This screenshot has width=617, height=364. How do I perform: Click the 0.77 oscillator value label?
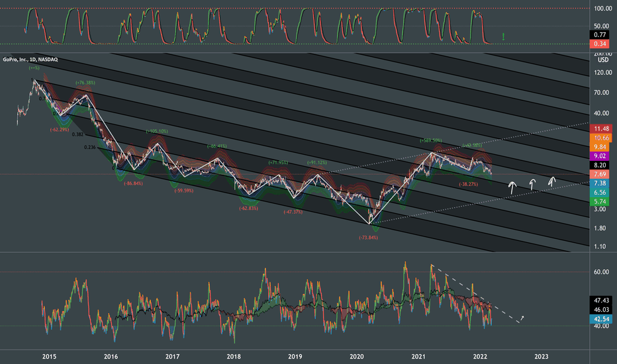(600, 35)
